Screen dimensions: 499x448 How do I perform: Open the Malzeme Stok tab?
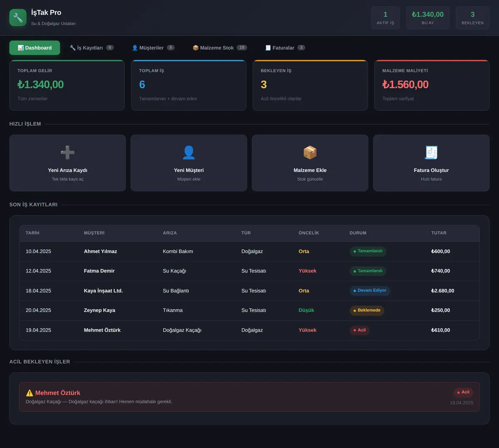[x=220, y=48]
